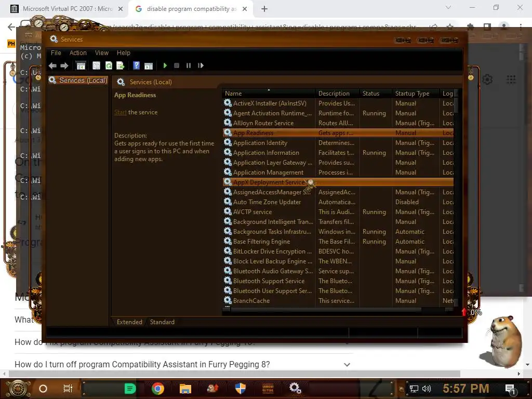532x399 pixels.
Task: Click the Stop Service toolbar button
Action: click(177, 65)
